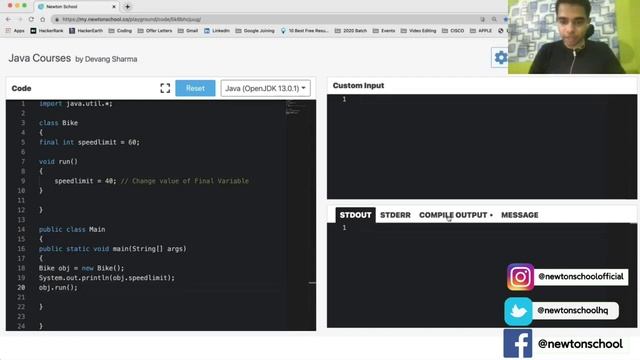Click the address bar URL
Image resolution: width=640 pixels, height=360 pixels.
132,19
